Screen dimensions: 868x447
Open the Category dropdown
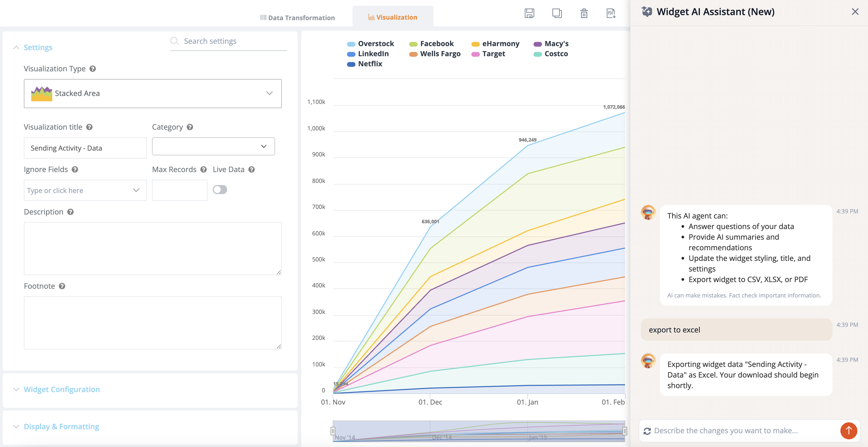click(x=213, y=146)
